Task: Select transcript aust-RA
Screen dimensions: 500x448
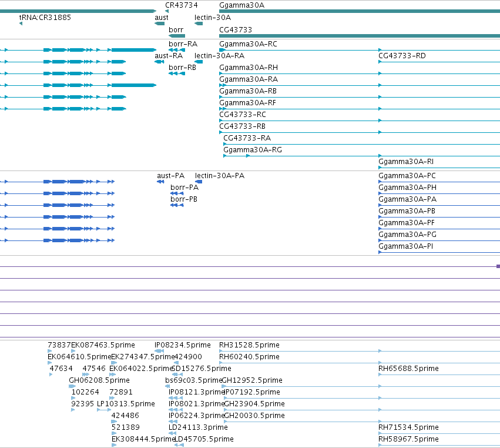Action: pyautogui.click(x=169, y=55)
